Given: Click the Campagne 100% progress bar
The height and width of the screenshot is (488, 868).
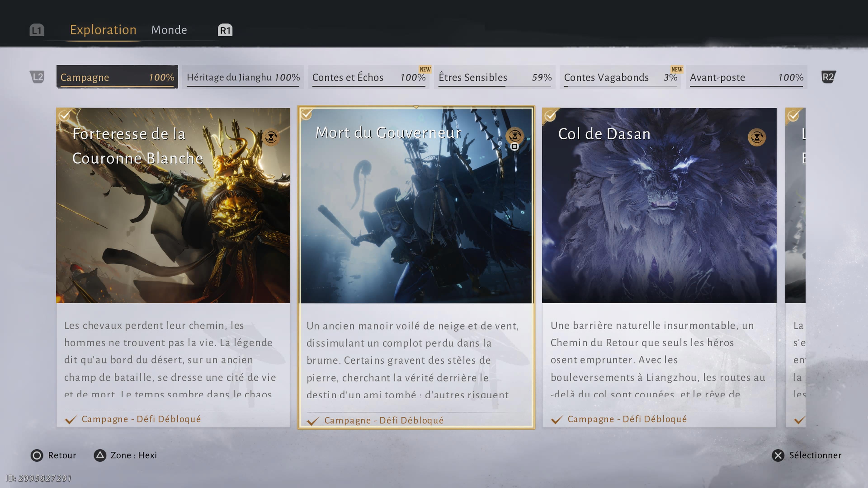Looking at the screenshot, I should click(x=117, y=87).
